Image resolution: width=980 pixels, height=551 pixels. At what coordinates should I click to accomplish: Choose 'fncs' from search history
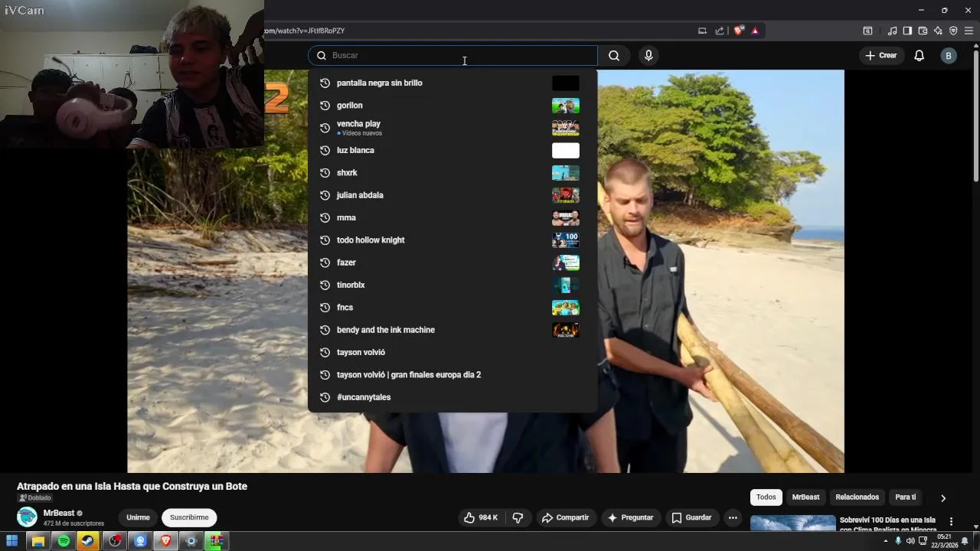pyautogui.click(x=452, y=308)
